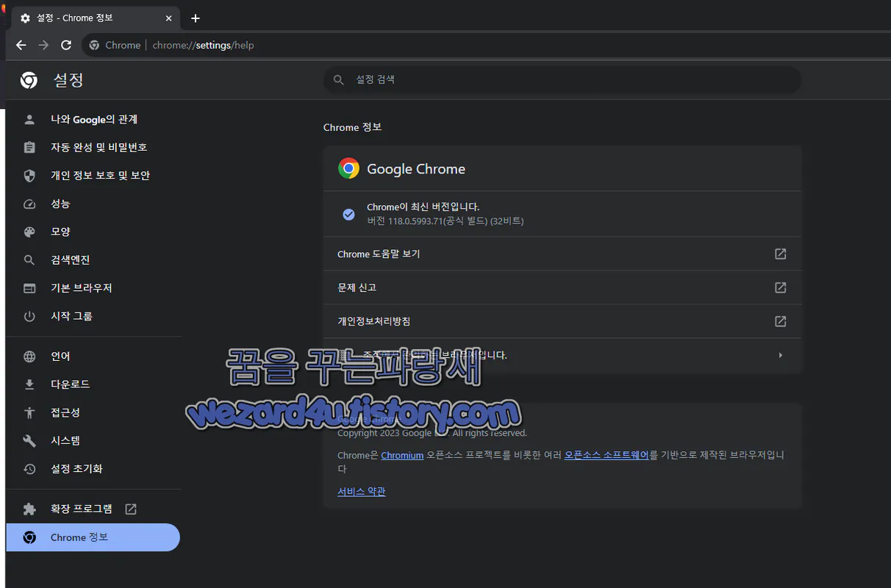Click the browser window icon for 기본 브라우저
The height and width of the screenshot is (588, 891).
29,288
